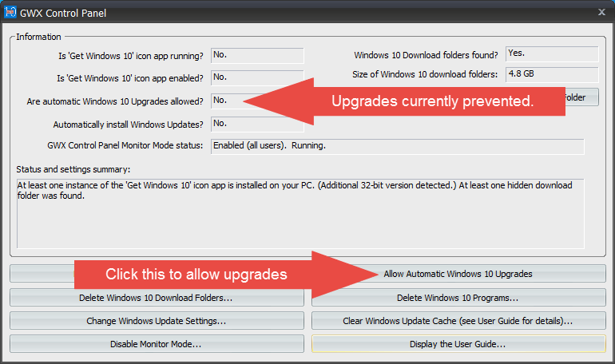Close the GWX Control Panel window
The height and width of the screenshot is (364, 615).
[x=601, y=12]
